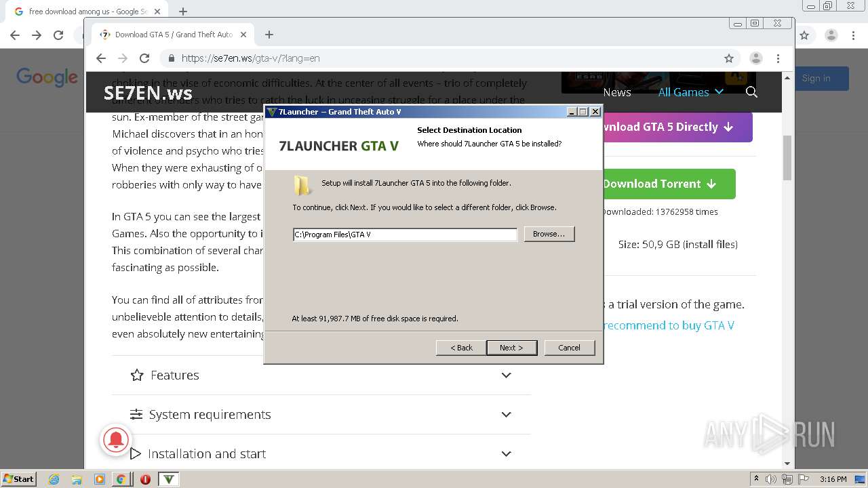The height and width of the screenshot is (488, 868).
Task: Click the 3:16 PM system clock
Action: (x=833, y=479)
